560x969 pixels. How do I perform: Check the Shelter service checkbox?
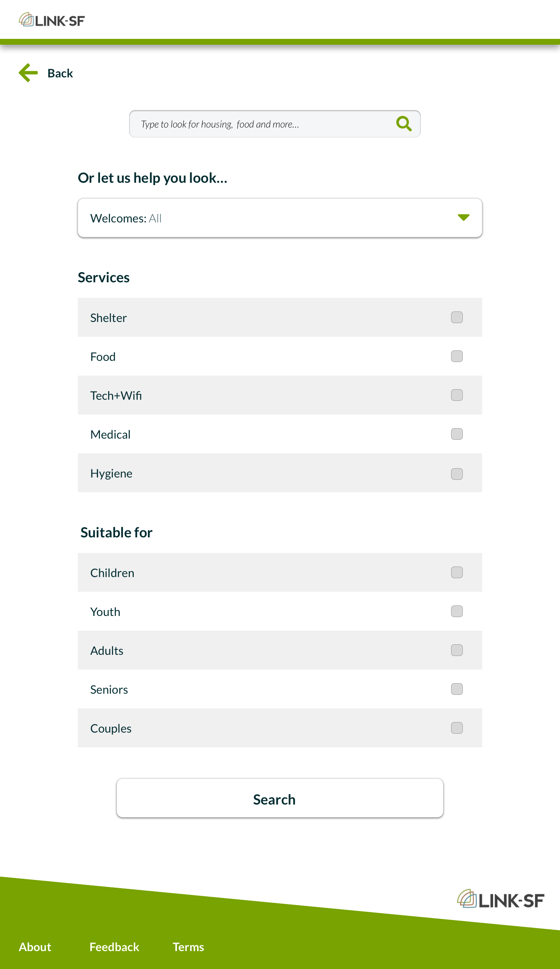[457, 317]
